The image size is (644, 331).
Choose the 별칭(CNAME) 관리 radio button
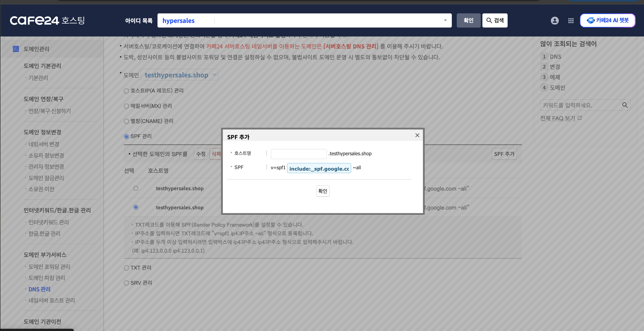(127, 121)
